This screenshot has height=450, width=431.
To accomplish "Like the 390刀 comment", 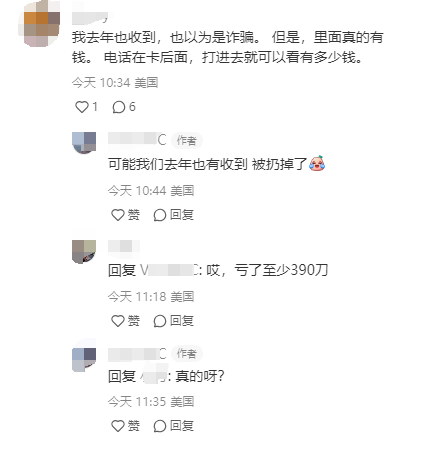I will pos(125,321).
